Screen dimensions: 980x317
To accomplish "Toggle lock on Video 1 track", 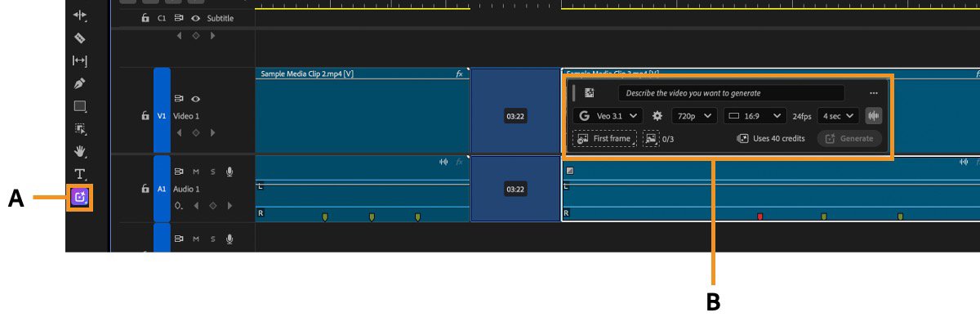I will pyautogui.click(x=145, y=116).
